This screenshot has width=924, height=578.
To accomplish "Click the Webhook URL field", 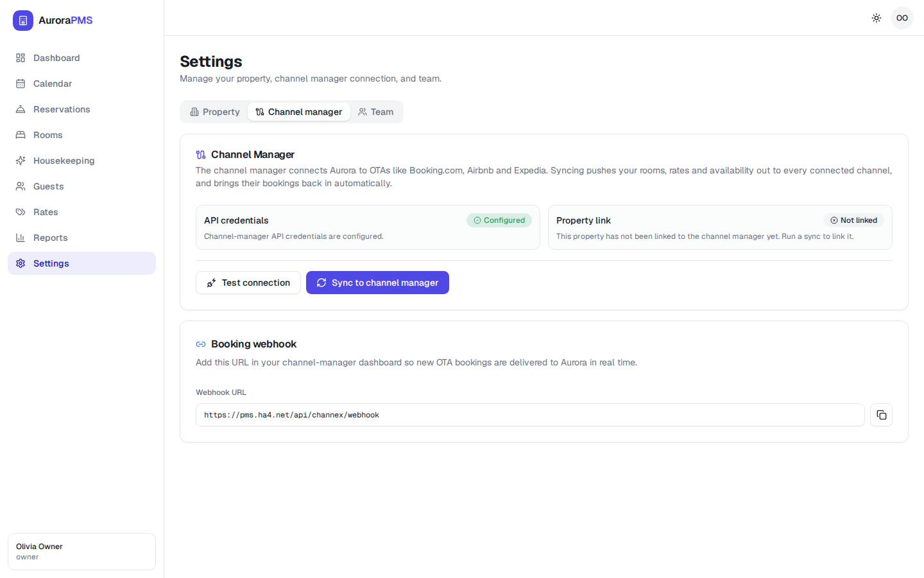I will [530, 415].
